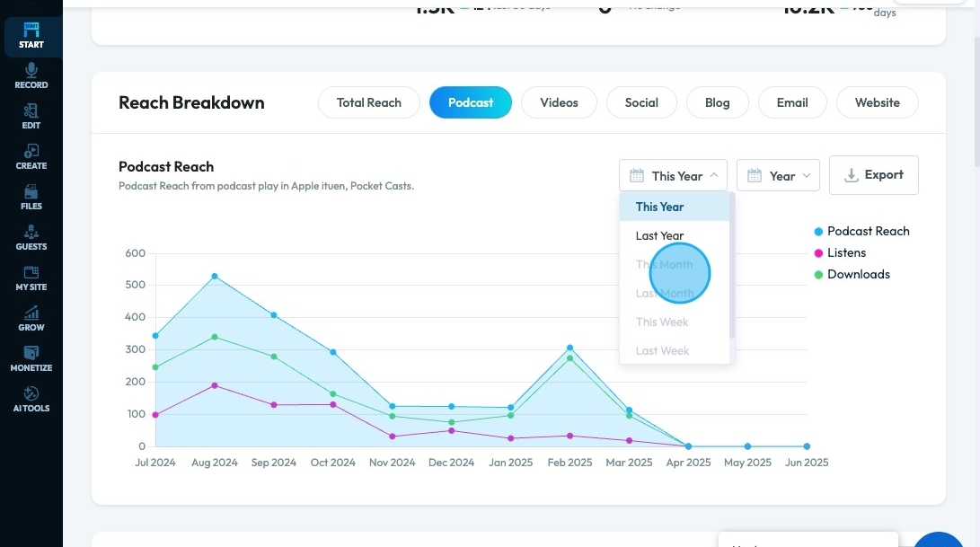The width and height of the screenshot is (980, 547).
Task: Collapse the This Year date range dropdown
Action: pos(673,176)
